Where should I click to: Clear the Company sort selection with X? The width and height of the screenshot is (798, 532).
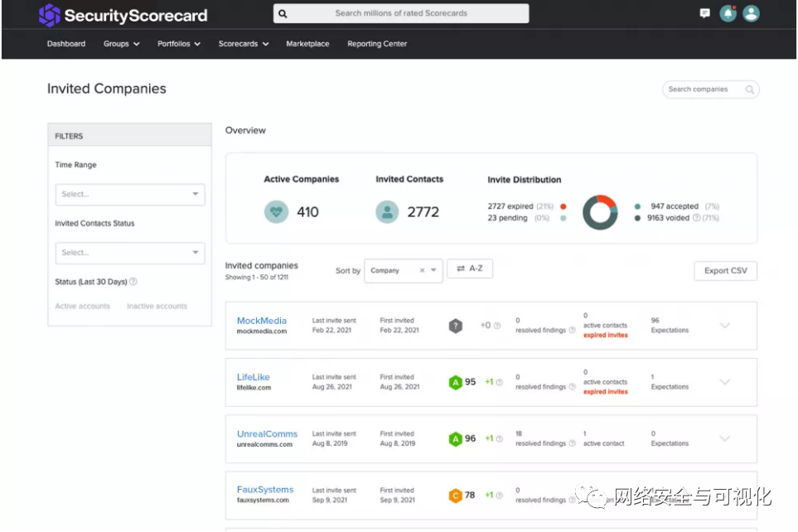422,271
